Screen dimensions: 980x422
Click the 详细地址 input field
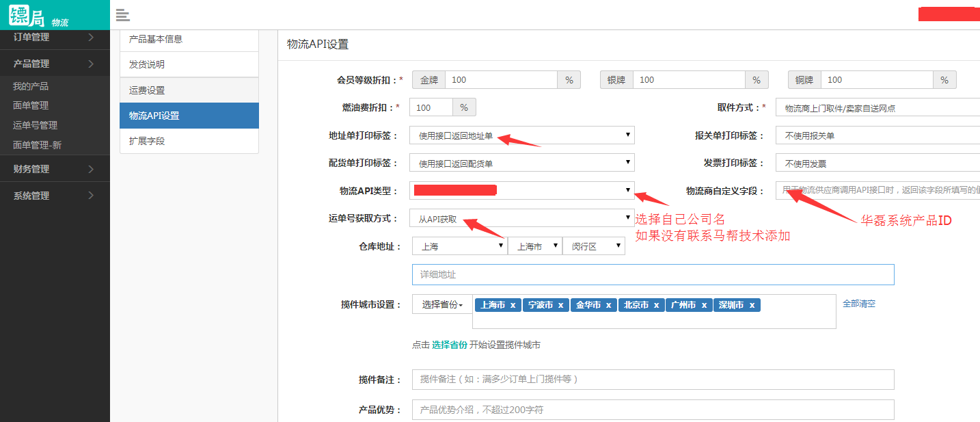[653, 274]
